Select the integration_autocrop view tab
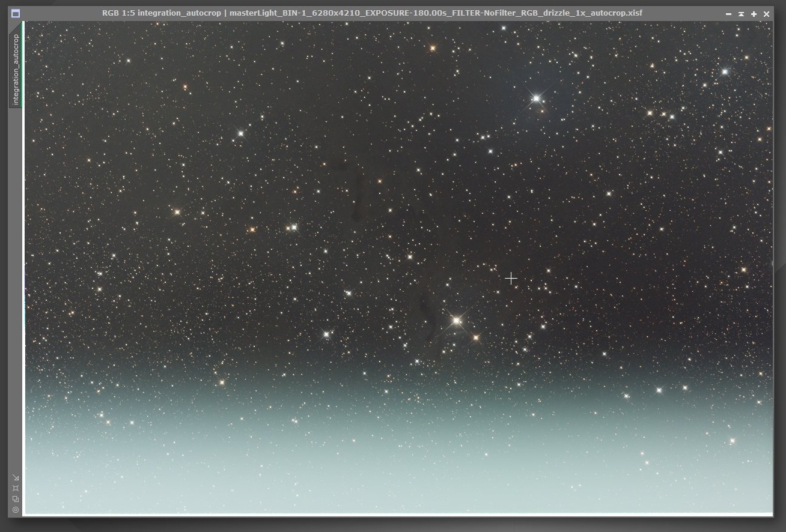 [x=16, y=69]
